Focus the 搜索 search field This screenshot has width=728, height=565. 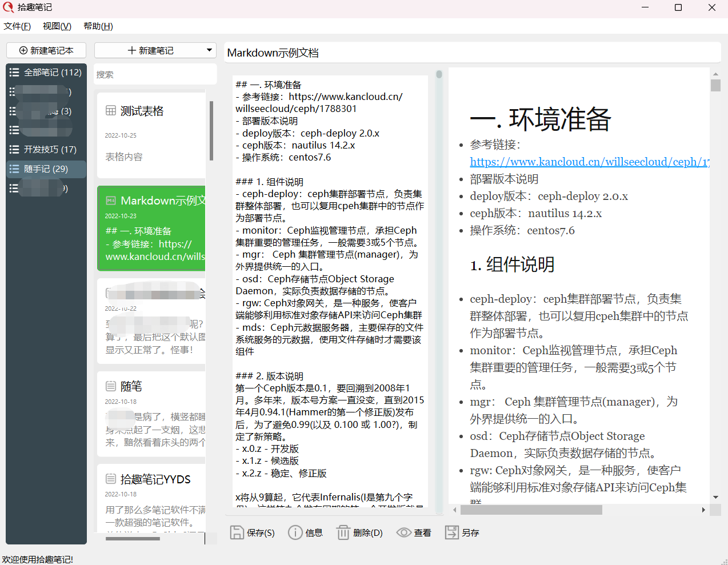(x=155, y=74)
